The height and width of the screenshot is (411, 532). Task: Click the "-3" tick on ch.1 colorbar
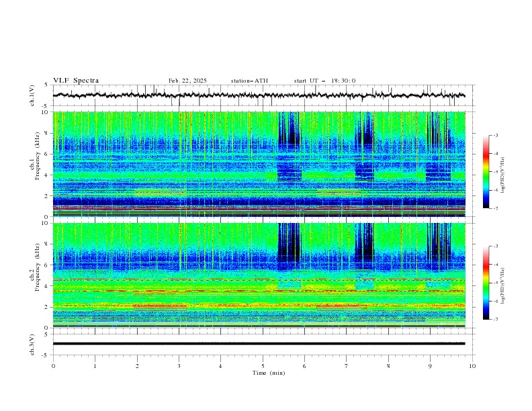click(x=495, y=135)
